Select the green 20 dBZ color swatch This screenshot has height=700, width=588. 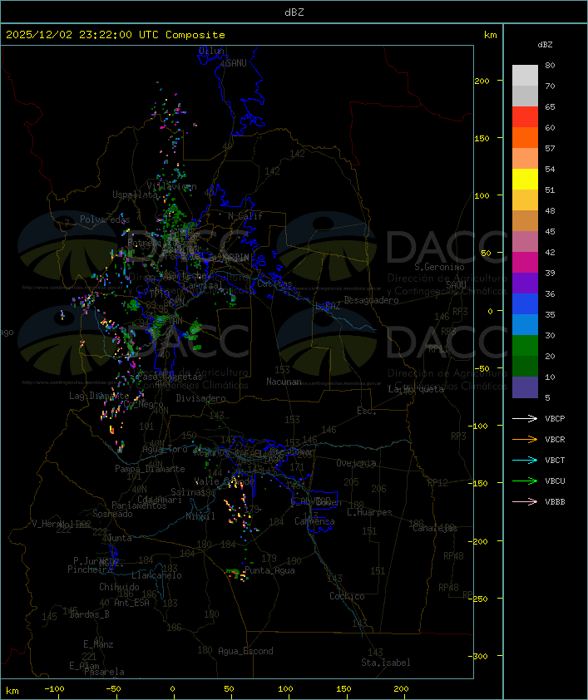pos(525,346)
